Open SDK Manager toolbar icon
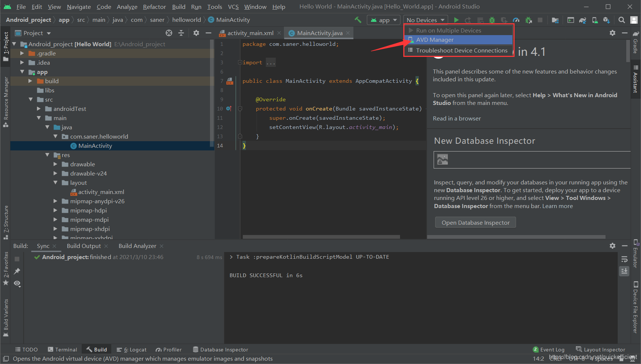641x364 pixels. tap(607, 20)
